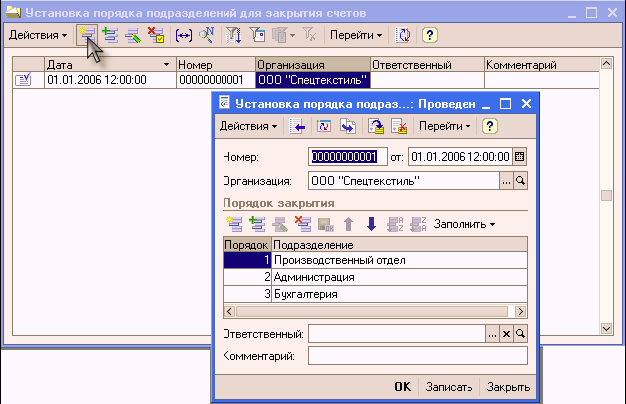This screenshot has width=626, height=404.
Task: Click the help question icon in document window
Action: point(489,126)
